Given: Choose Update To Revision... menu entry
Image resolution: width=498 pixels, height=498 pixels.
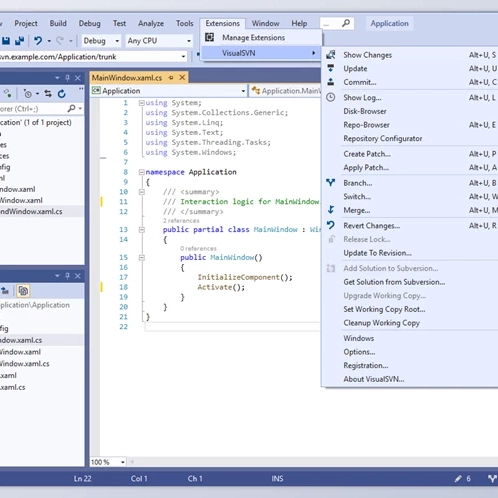Looking at the screenshot, I should click(377, 253).
